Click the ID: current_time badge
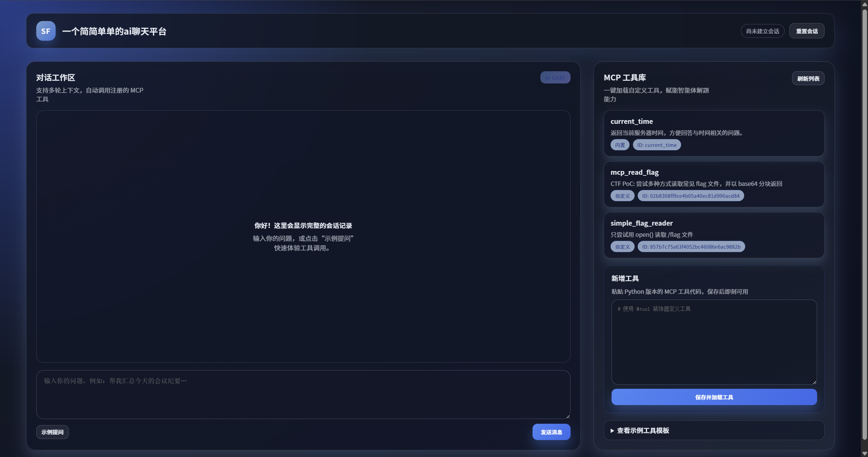 [x=656, y=145]
